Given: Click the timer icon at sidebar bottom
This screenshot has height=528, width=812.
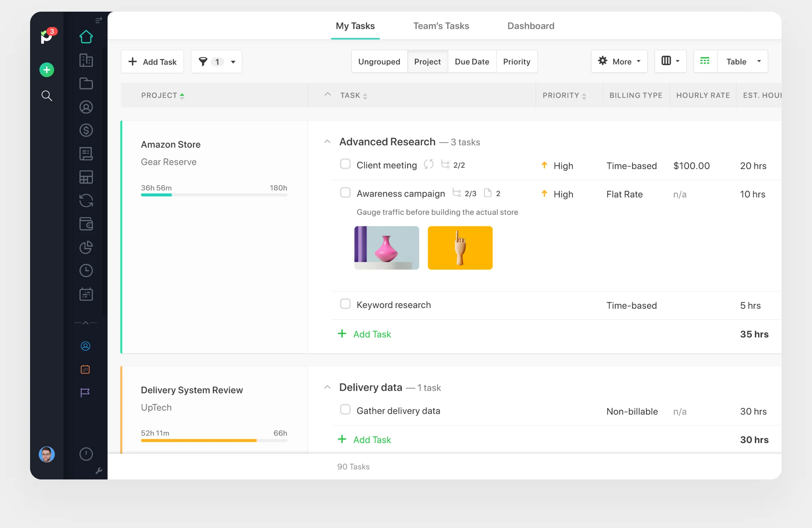Looking at the screenshot, I should 86,454.
